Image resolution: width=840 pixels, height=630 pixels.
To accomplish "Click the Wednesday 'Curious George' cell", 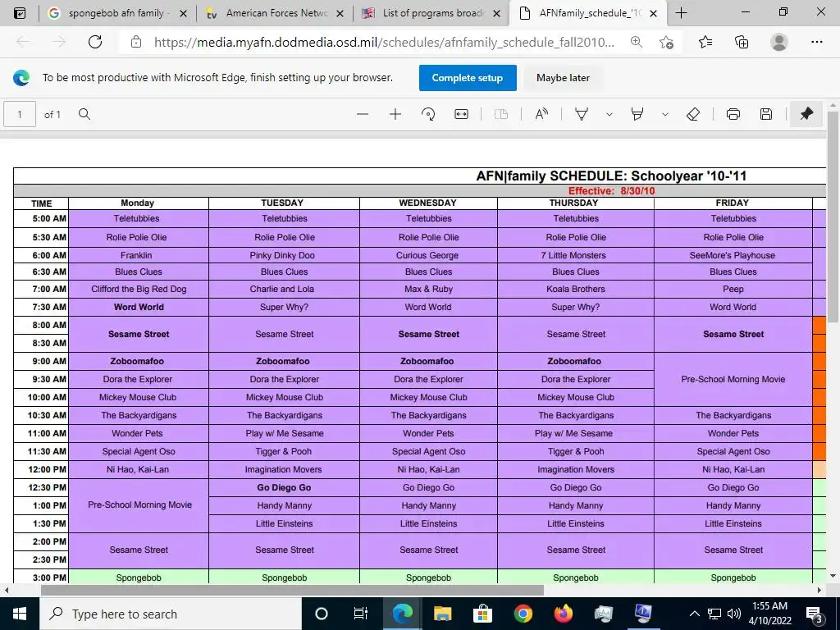I will (x=427, y=256).
